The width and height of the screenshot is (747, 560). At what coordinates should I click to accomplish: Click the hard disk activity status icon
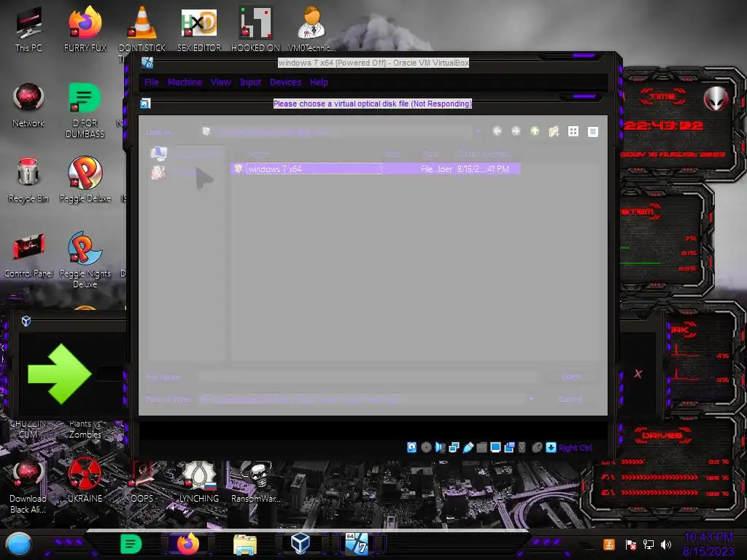[x=411, y=448]
